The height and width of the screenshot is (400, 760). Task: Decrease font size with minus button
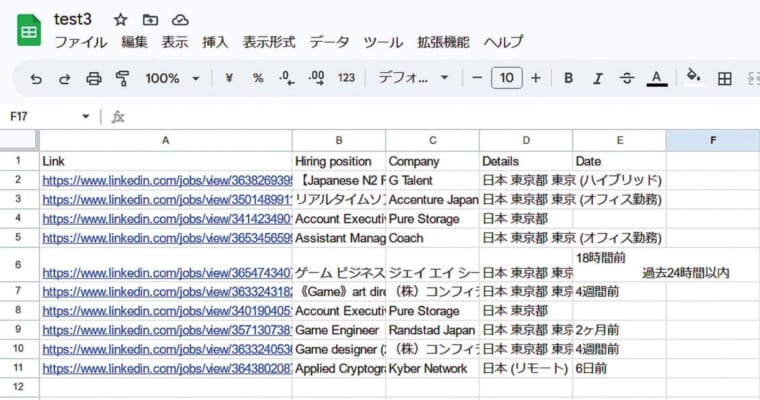(477, 78)
